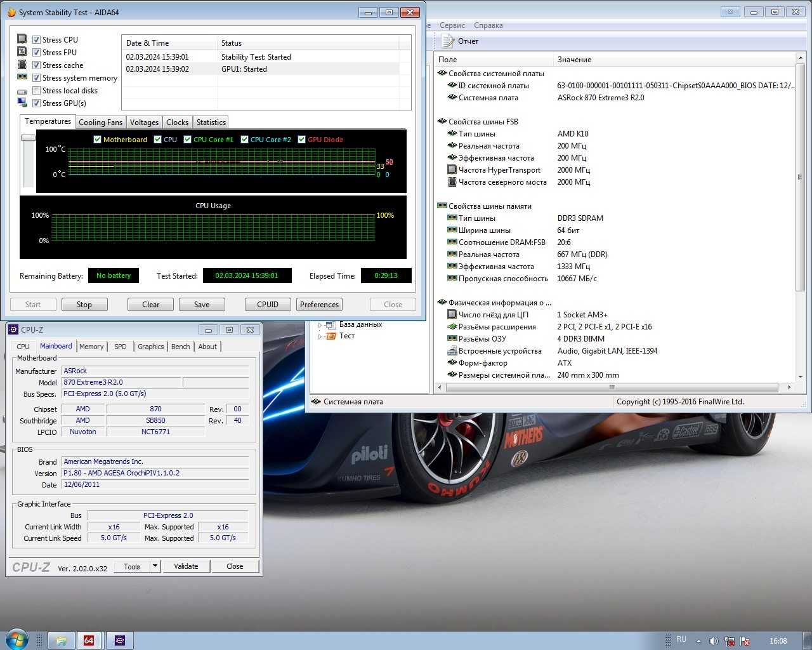
Task: Click the local disks drive icon
Action: click(22, 91)
